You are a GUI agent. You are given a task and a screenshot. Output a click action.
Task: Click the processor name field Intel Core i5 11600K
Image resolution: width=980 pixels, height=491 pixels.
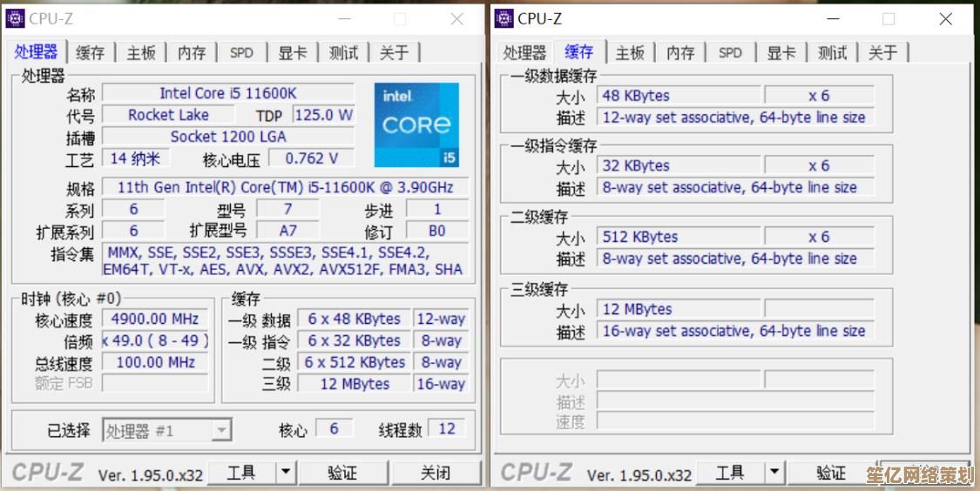pyautogui.click(x=228, y=93)
